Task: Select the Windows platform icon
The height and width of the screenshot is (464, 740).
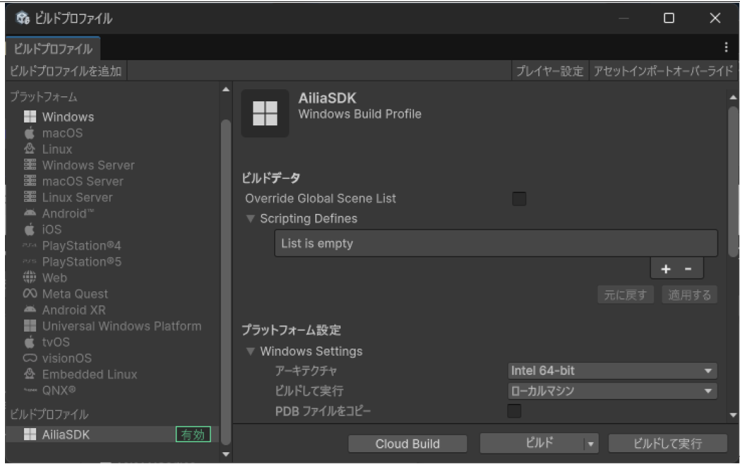Action: [x=30, y=117]
